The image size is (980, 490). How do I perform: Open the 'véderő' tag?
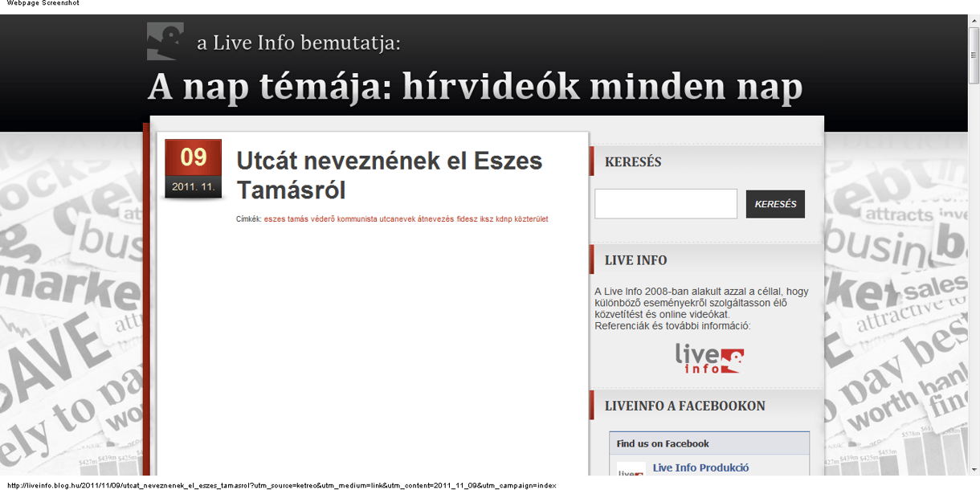(x=323, y=218)
